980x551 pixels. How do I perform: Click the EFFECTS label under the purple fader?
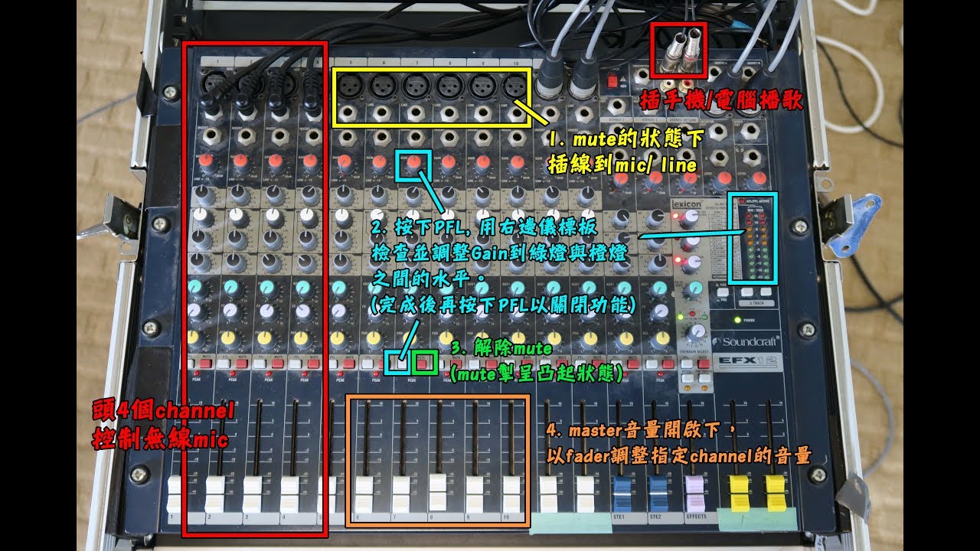695,518
